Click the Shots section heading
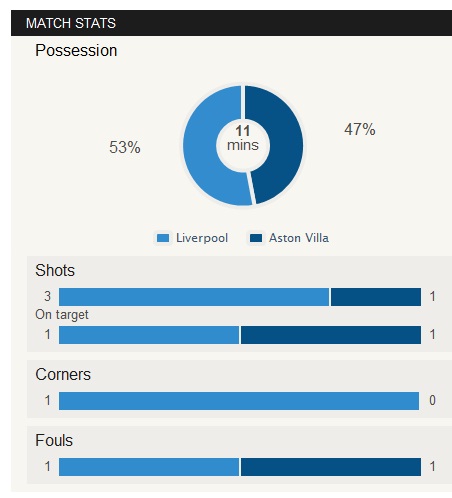Screen dimensions: 452x498 tap(55, 270)
